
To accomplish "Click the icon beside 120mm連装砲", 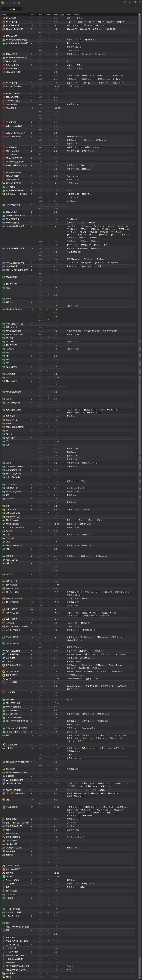I will [x=3, y=54].
